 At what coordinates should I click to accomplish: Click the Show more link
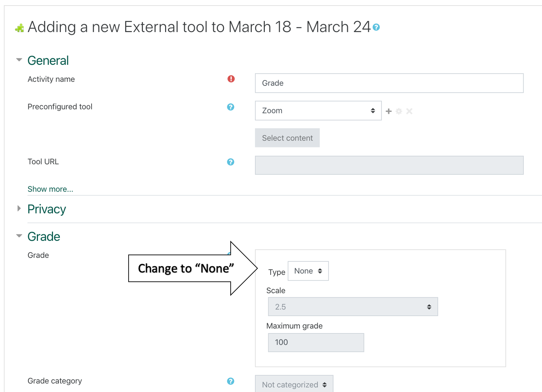pyautogui.click(x=50, y=189)
